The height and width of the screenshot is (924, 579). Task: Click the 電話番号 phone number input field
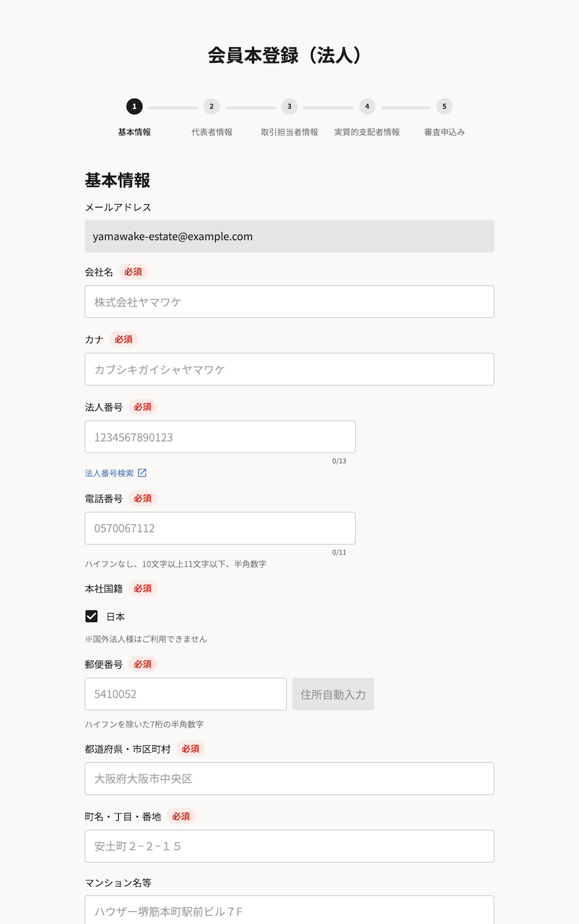pyautogui.click(x=220, y=528)
